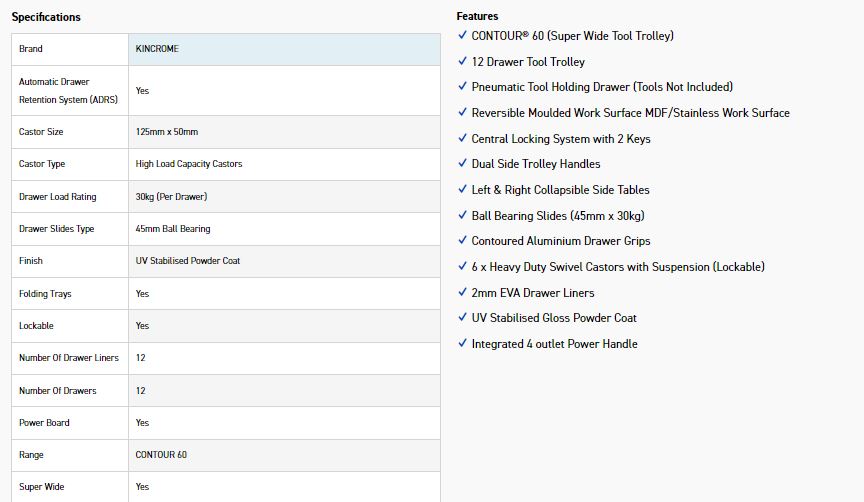This screenshot has width=864, height=502.
Task: Click checkmark next to Integrated 4 outlet Power Handle
Action: tap(462, 343)
